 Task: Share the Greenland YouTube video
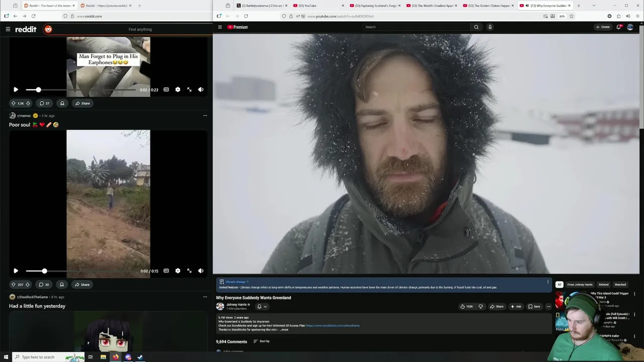point(497,306)
